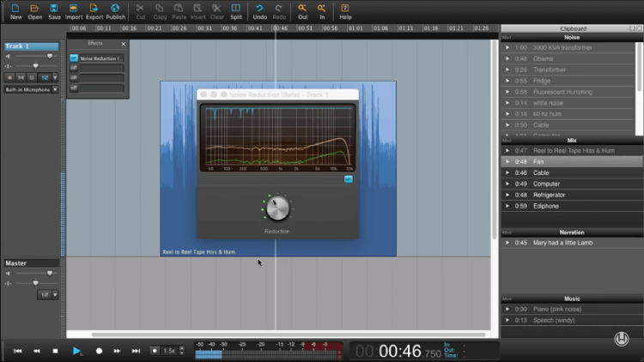The image size is (644, 362).
Task: Zoom in with the In magnifier
Action: point(322,11)
